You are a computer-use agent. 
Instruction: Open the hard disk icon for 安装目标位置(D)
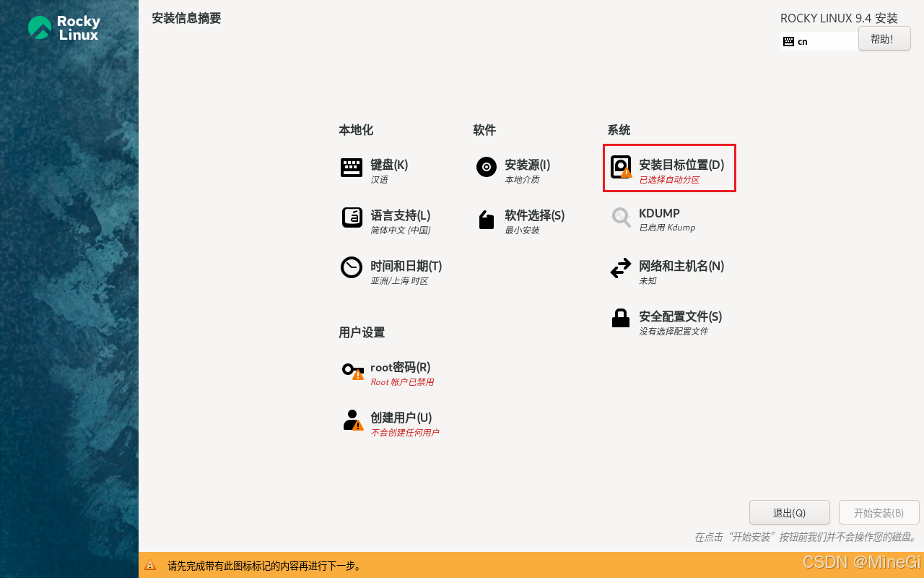(621, 167)
